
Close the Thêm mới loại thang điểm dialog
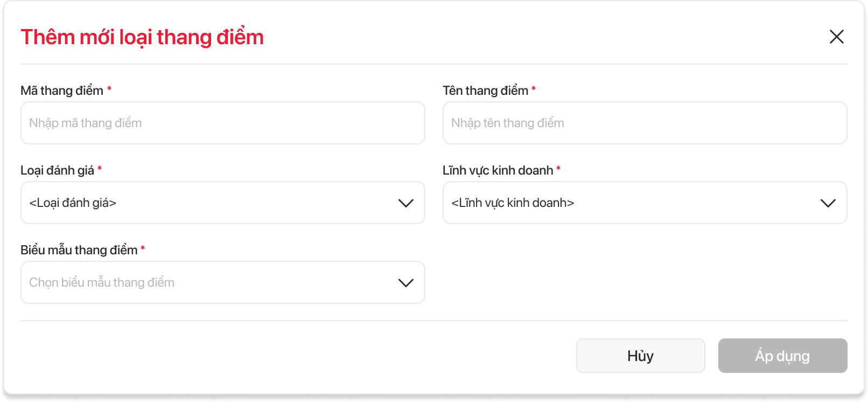pos(836,37)
